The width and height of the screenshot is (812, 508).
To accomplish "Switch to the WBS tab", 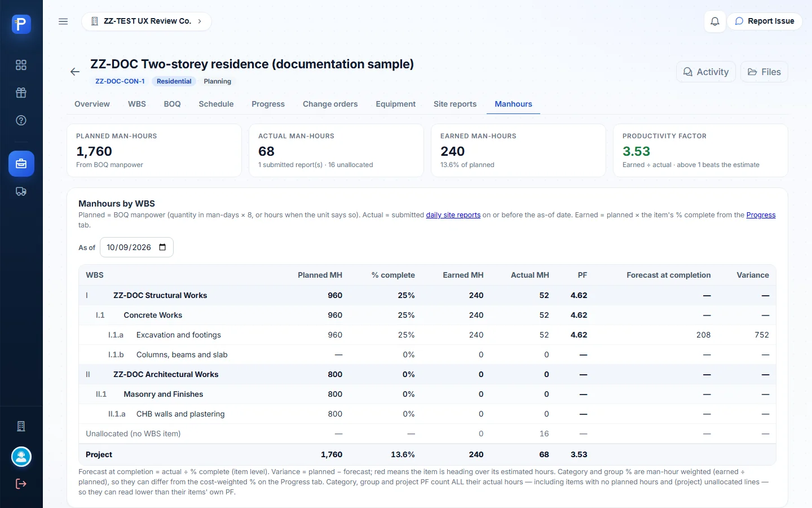I will (137, 104).
